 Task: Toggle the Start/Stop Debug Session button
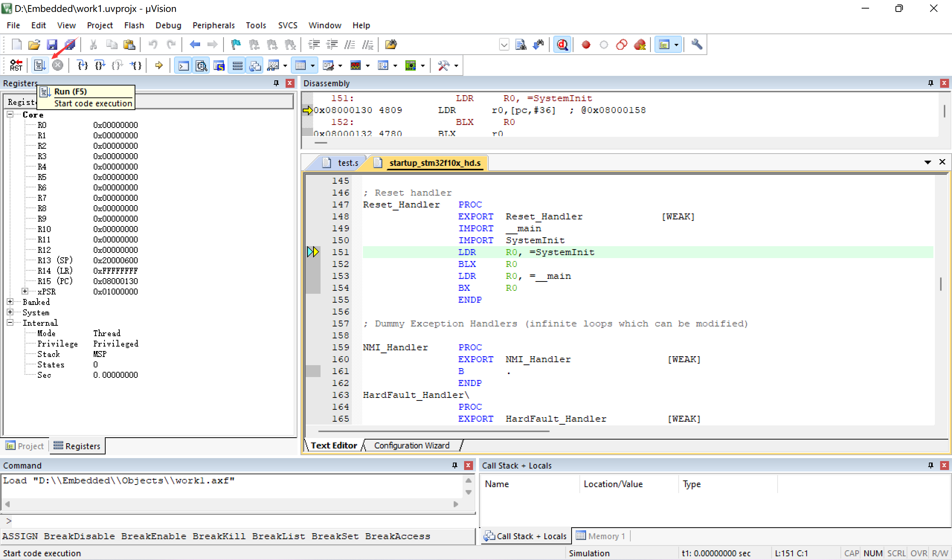tap(562, 45)
